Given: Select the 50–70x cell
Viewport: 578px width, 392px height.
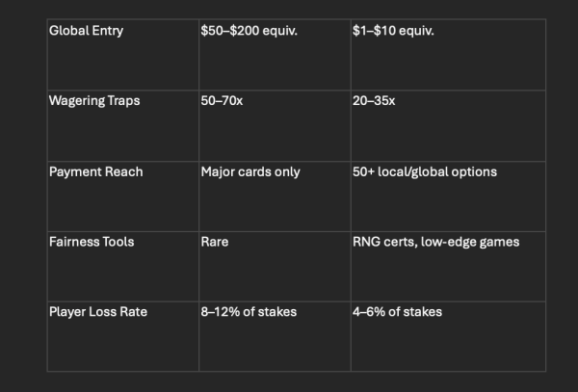Looking at the screenshot, I should (x=275, y=126).
